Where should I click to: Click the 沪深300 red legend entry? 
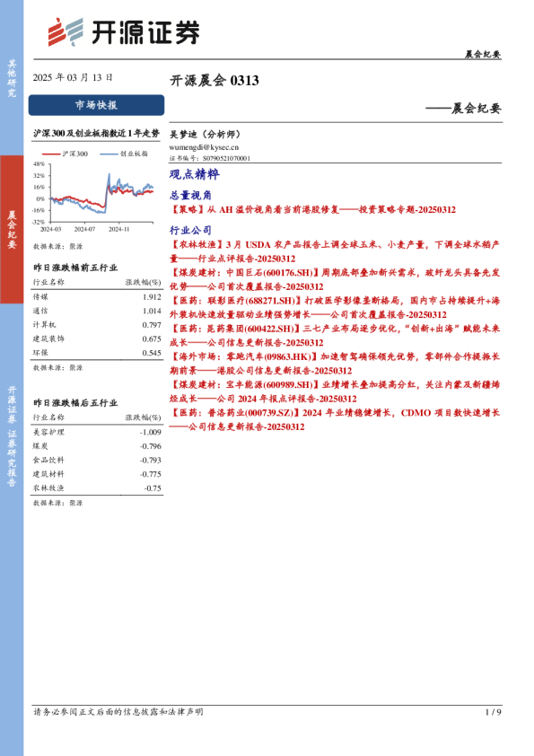pos(65,154)
